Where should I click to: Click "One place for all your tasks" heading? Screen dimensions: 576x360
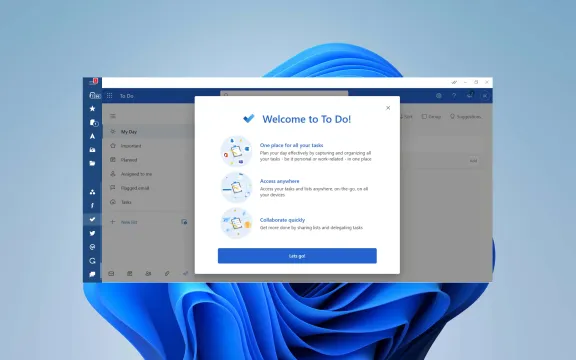(291, 145)
